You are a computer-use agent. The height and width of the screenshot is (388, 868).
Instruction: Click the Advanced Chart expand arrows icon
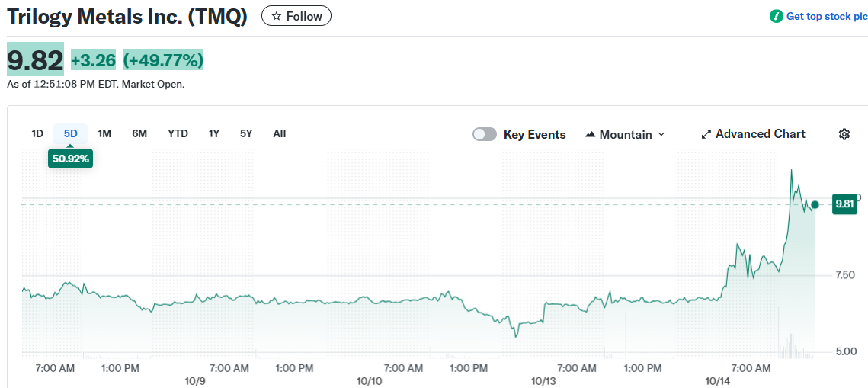pos(706,134)
